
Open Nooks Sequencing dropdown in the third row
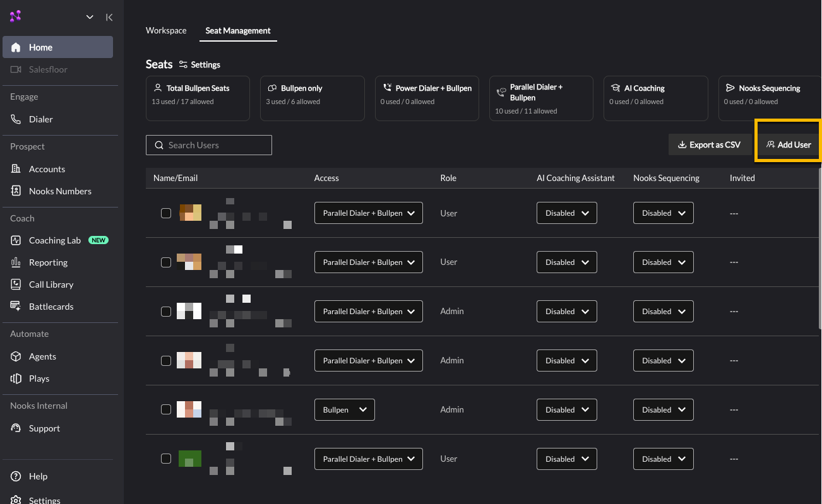point(664,312)
